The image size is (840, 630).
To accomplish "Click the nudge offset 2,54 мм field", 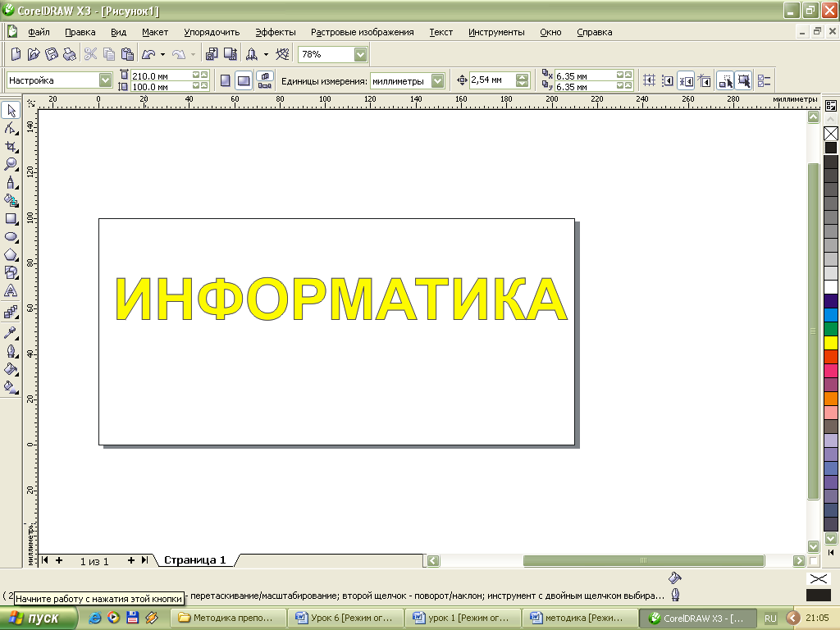I will pos(492,80).
